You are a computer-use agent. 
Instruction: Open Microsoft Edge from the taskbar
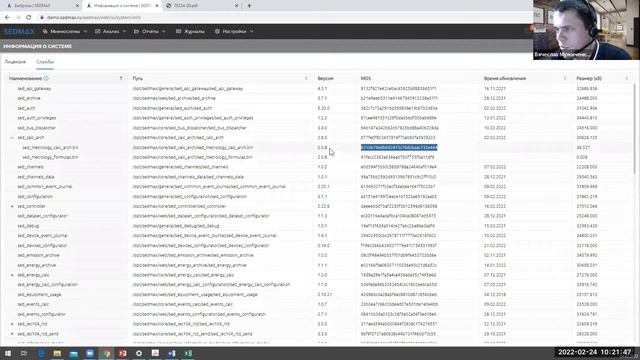pos(41,353)
